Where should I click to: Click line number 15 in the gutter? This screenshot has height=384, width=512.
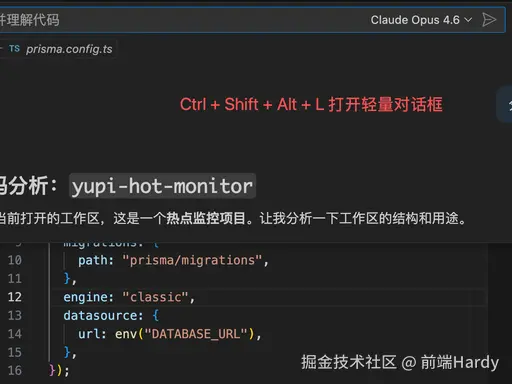coord(15,352)
